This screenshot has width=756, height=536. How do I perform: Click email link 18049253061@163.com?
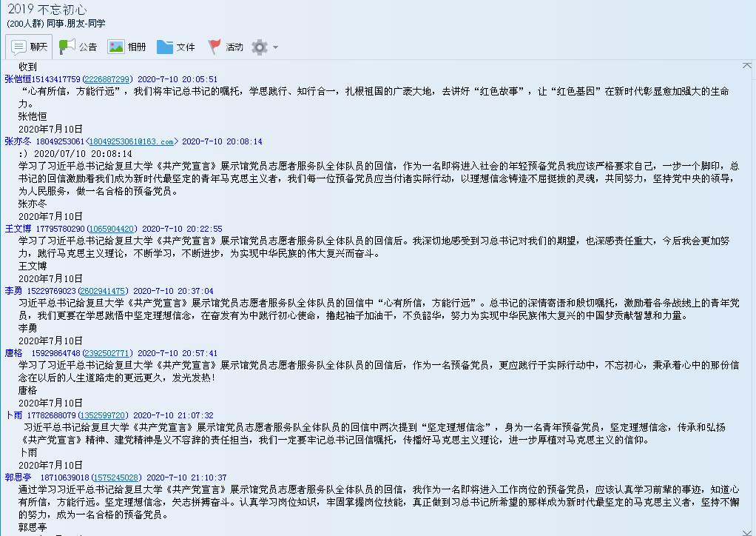coord(130,141)
